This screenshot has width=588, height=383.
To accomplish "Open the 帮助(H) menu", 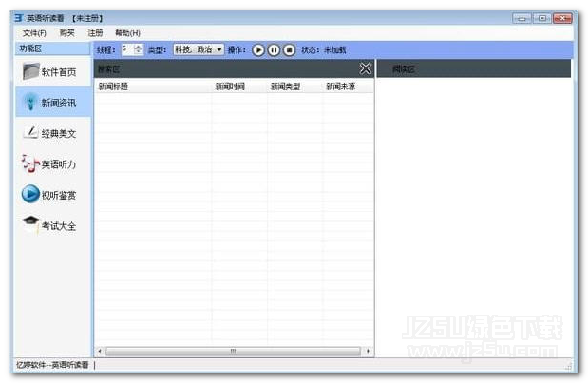I will coord(127,33).
